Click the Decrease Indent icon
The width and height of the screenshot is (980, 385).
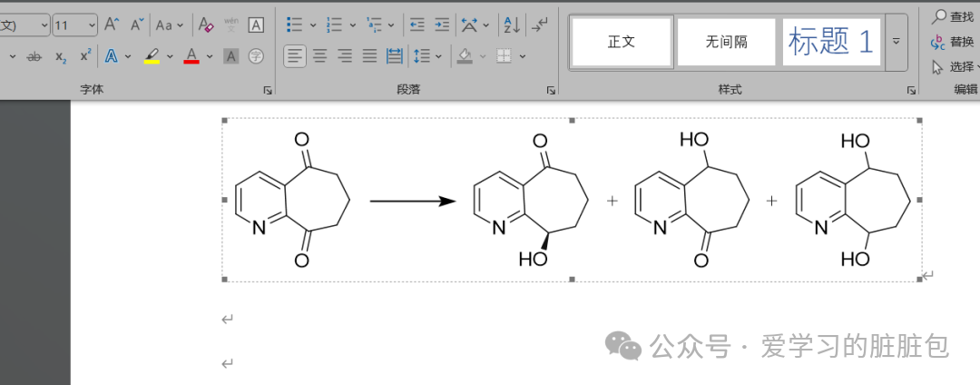point(416,25)
